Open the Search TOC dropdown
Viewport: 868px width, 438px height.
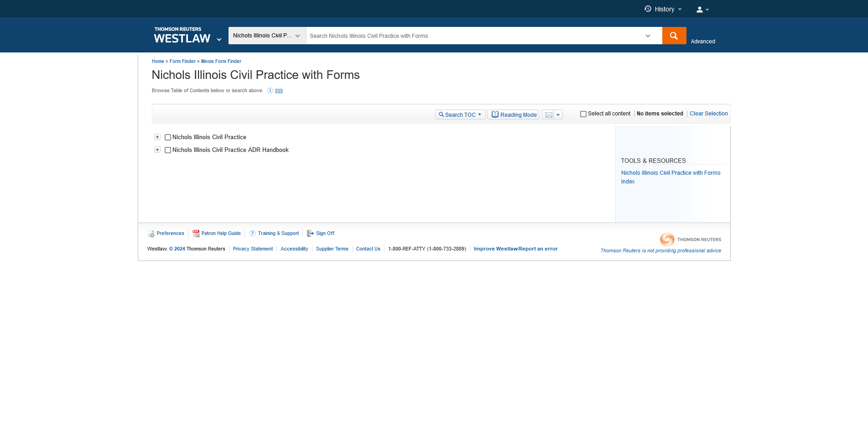coord(460,115)
